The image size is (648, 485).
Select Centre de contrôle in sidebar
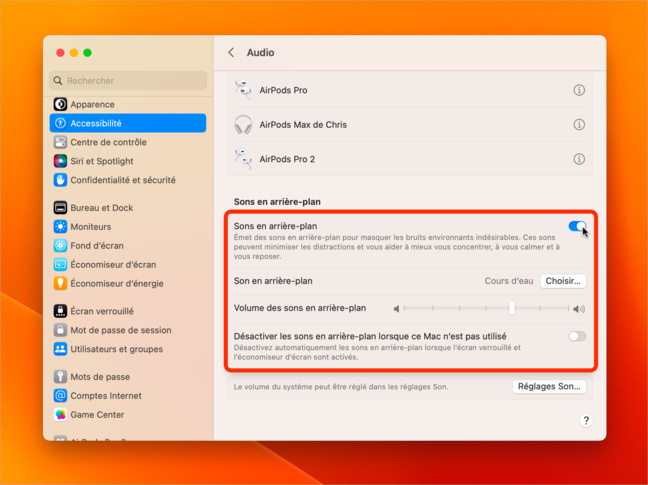128,142
